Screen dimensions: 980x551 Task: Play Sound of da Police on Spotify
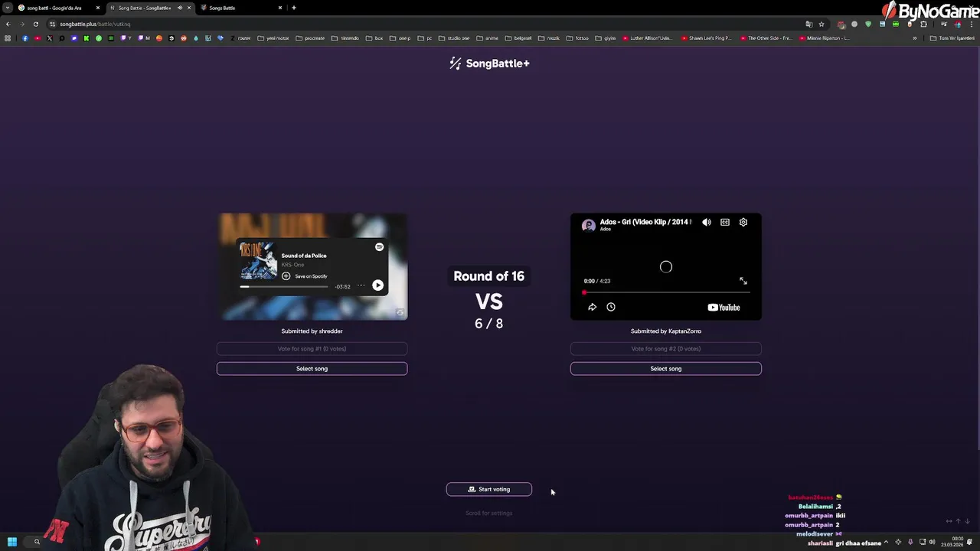click(x=377, y=285)
